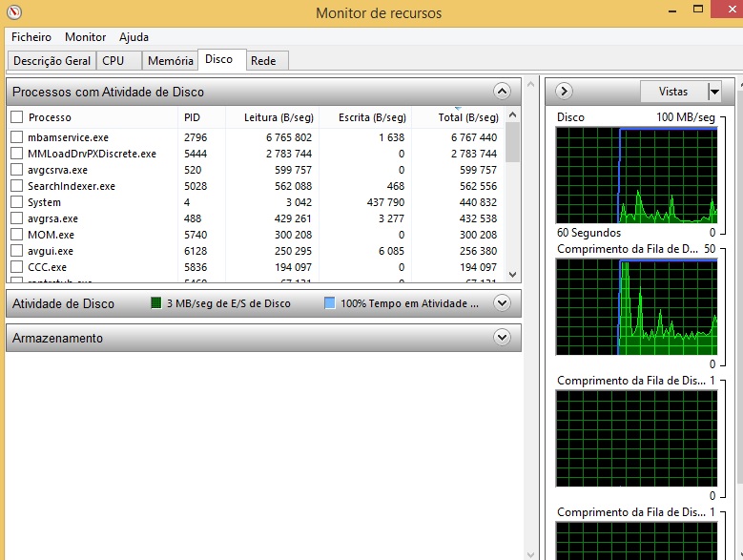The width and height of the screenshot is (743, 560).
Task: Check the mbamservice.exe process checkbox
Action: click(16, 137)
